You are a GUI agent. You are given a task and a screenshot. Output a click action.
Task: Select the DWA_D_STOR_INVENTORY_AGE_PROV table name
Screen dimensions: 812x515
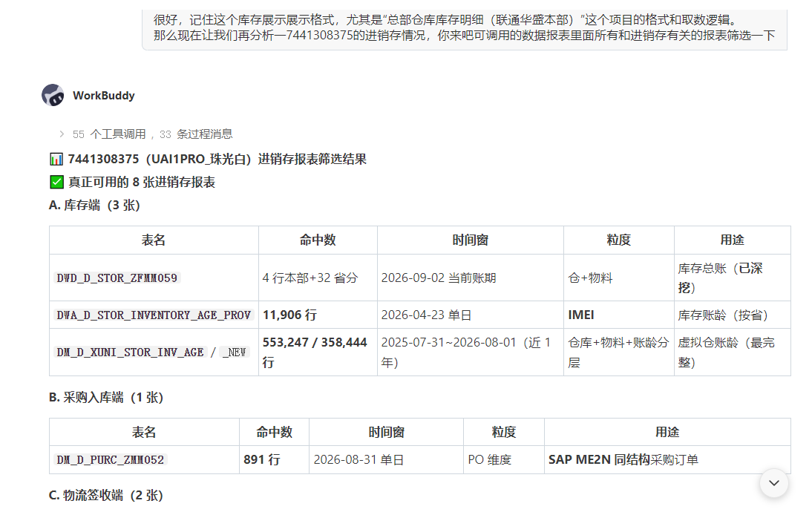[x=154, y=315]
